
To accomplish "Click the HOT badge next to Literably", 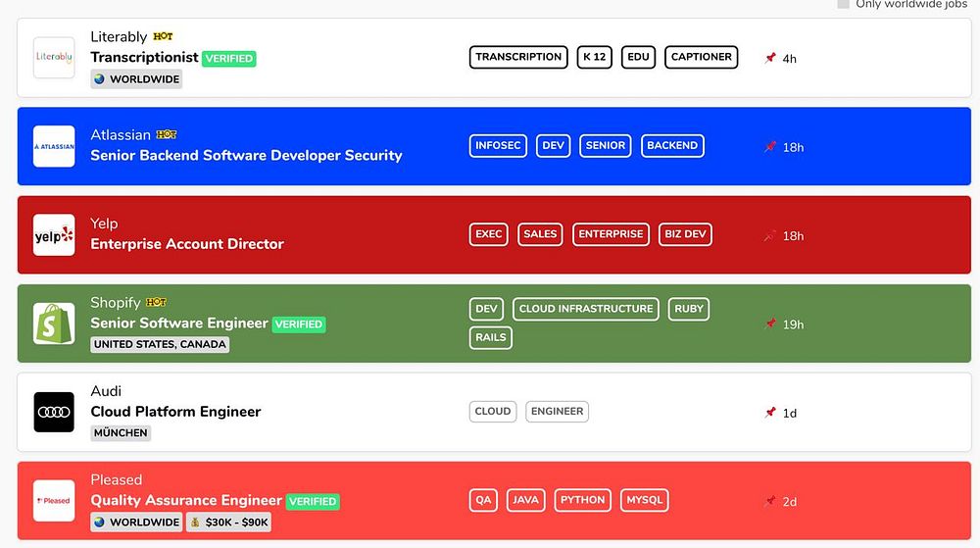I will pyautogui.click(x=163, y=36).
